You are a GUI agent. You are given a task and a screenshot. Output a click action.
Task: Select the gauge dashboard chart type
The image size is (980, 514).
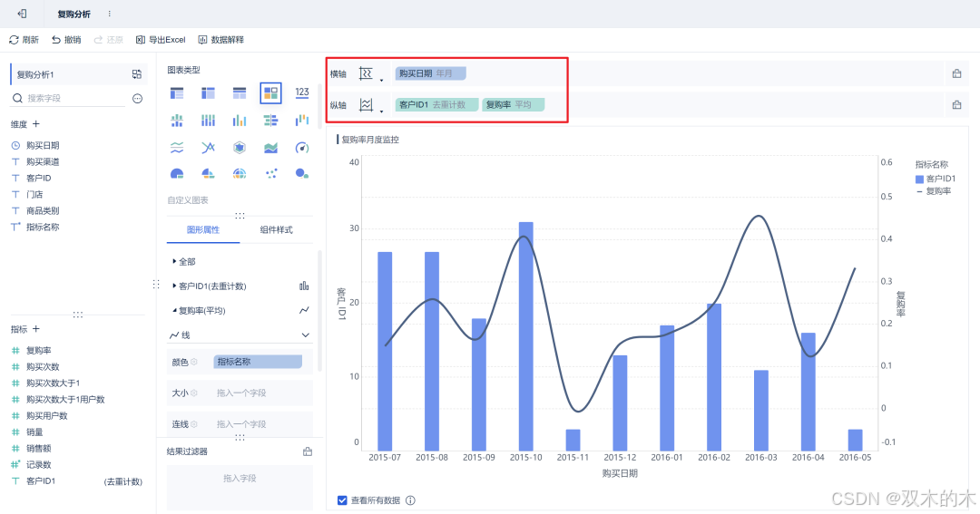(302, 148)
